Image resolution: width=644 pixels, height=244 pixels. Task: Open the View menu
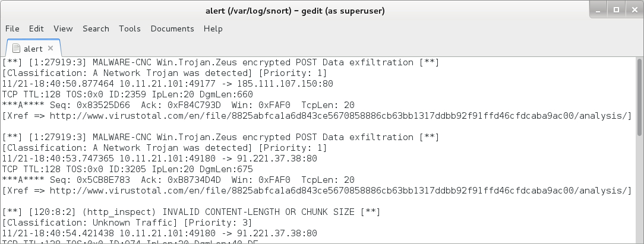click(x=63, y=28)
